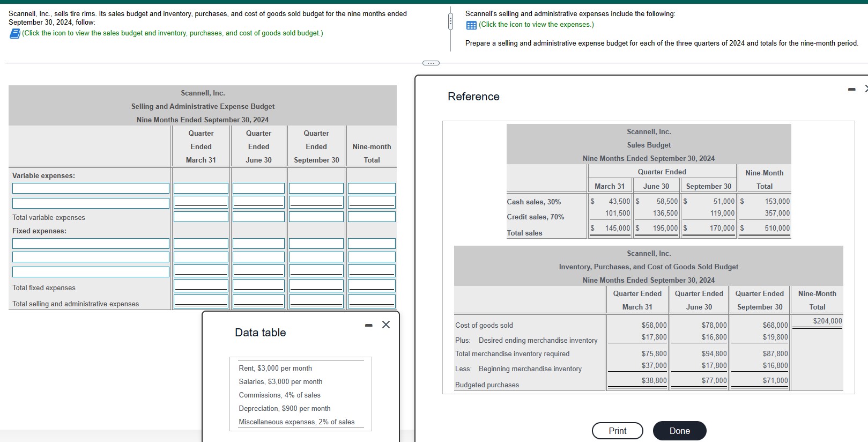Select third fixed expense name field
Screen dimensions: 868x442
click(x=91, y=272)
